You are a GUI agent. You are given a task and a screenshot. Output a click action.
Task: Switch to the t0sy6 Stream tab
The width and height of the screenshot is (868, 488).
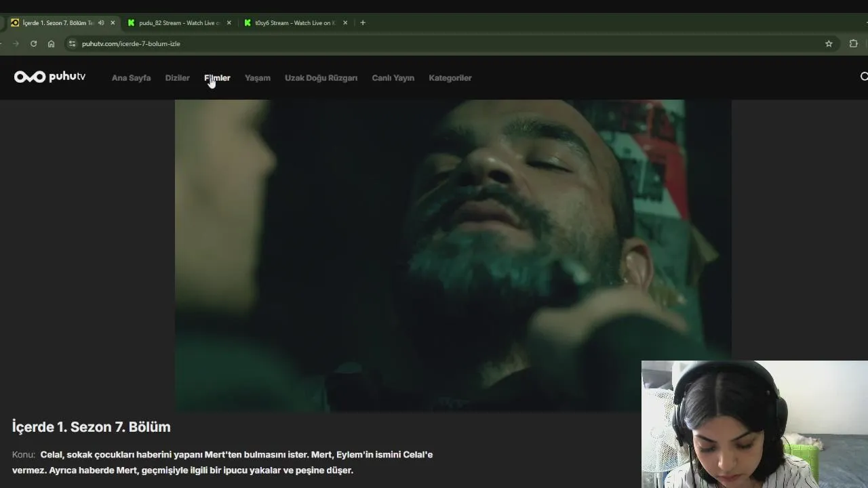[295, 22]
